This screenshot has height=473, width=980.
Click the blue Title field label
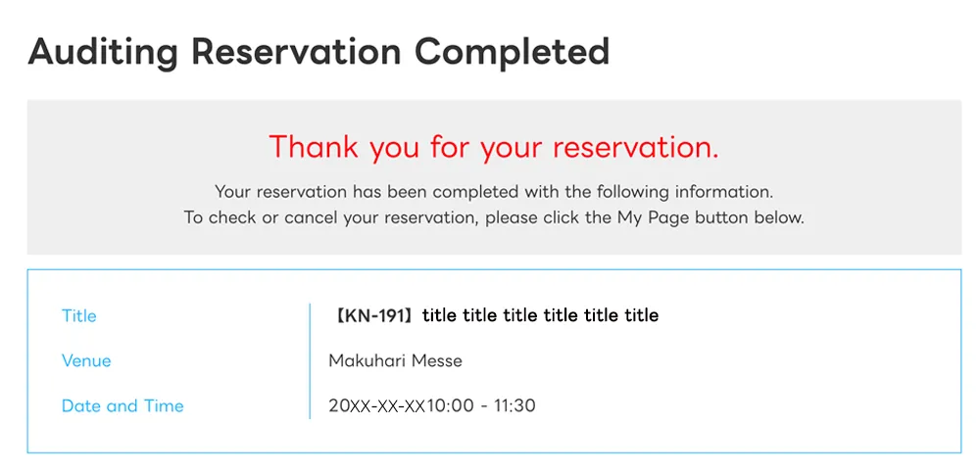[x=79, y=315]
